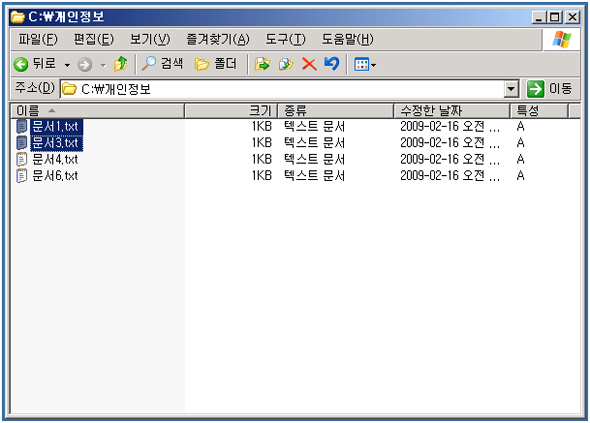Click the Copy To folder icon
This screenshot has width=590, height=423.
[x=286, y=64]
